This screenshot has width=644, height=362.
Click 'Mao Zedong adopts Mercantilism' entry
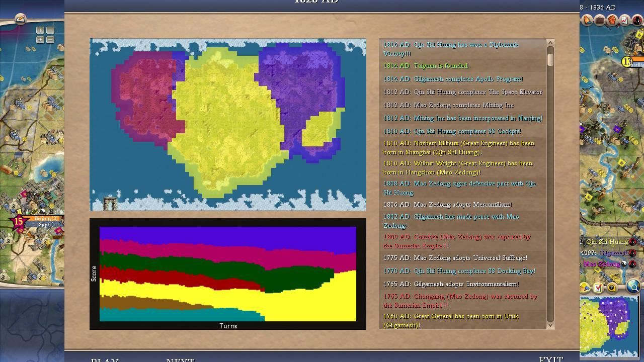tap(463, 205)
